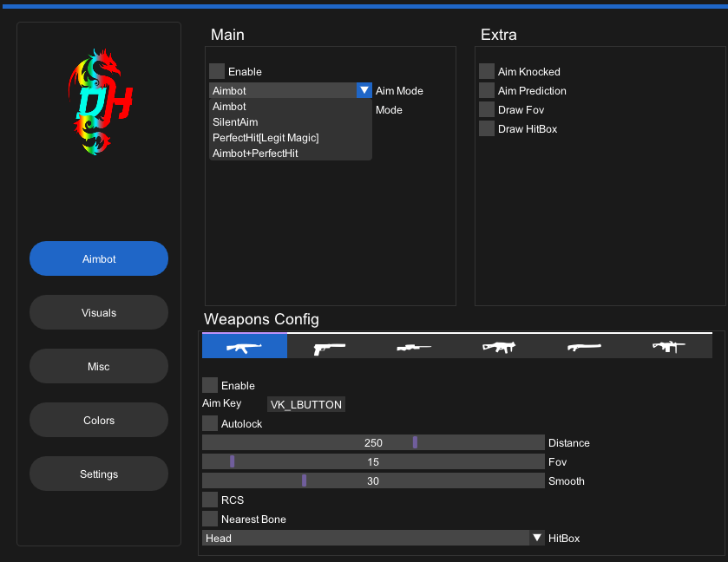The width and height of the screenshot is (728, 562).
Task: Toggle the Draw Fov checkbox
Action: click(487, 109)
